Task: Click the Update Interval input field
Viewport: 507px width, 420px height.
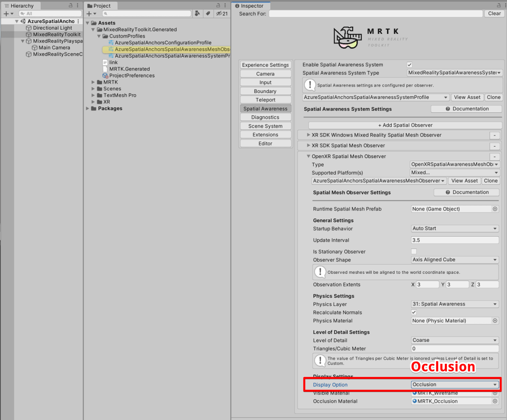Action: (455, 240)
